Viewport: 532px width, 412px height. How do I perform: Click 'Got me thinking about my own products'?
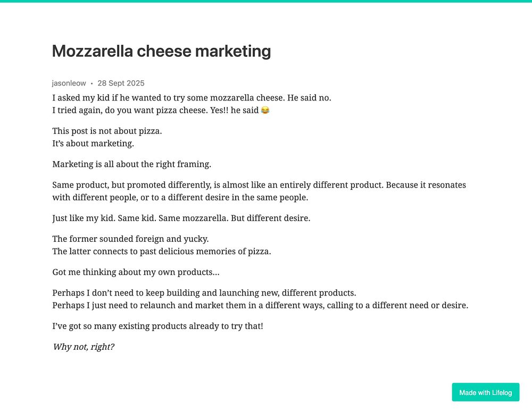coord(136,272)
